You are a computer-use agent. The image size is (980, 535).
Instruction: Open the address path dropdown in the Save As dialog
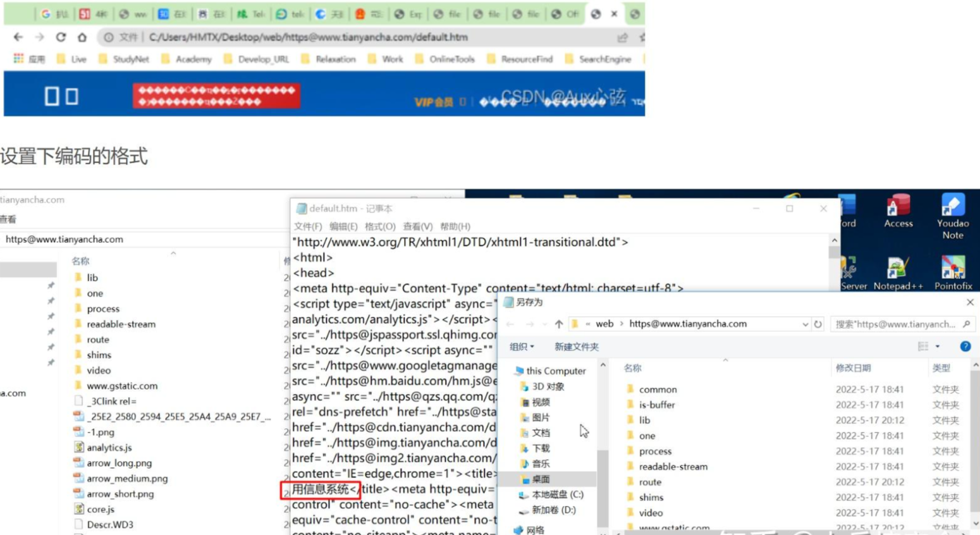point(805,324)
